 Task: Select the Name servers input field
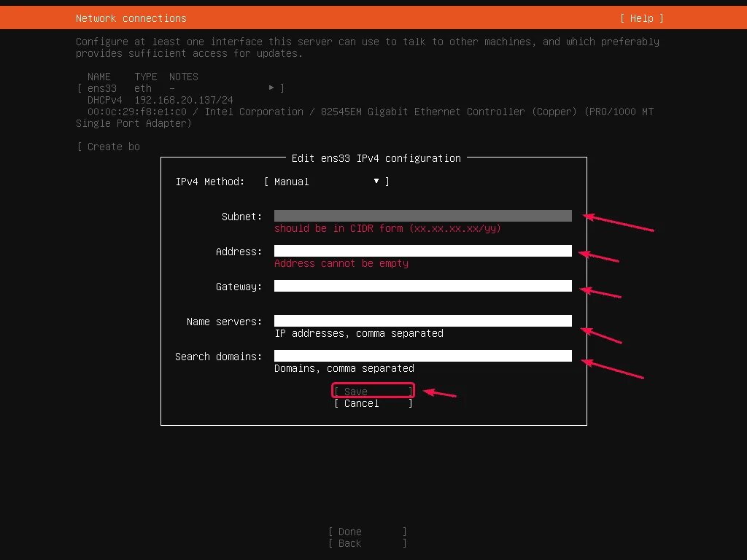(422, 321)
